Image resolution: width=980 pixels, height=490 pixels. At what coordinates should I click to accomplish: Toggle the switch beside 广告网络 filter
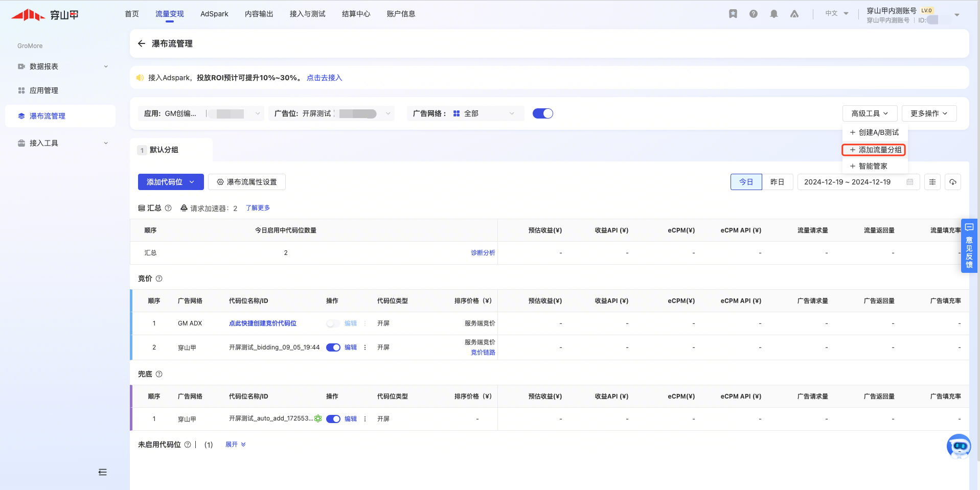tap(542, 113)
